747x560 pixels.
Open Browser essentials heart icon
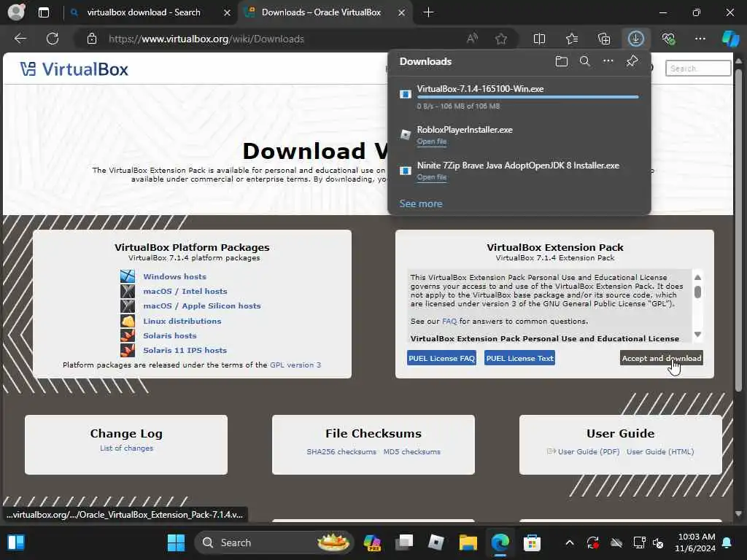[668, 39]
